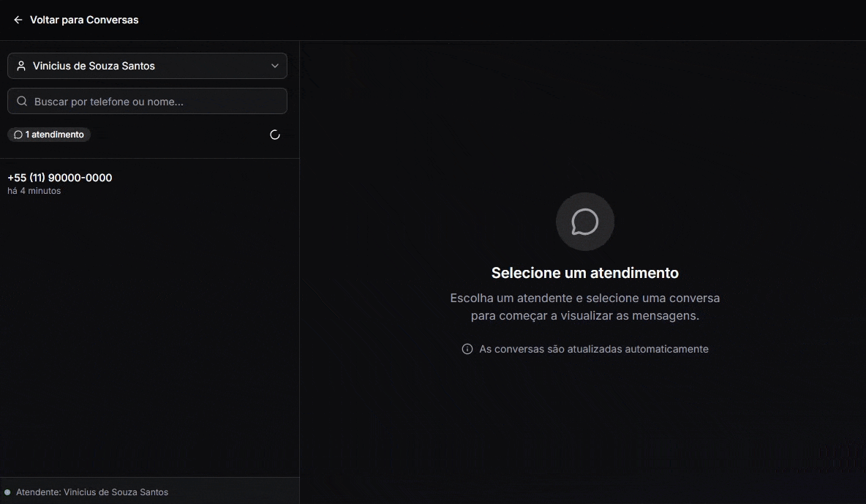Click the person icon in attendant selector
The height and width of the screenshot is (504, 866).
pos(21,66)
